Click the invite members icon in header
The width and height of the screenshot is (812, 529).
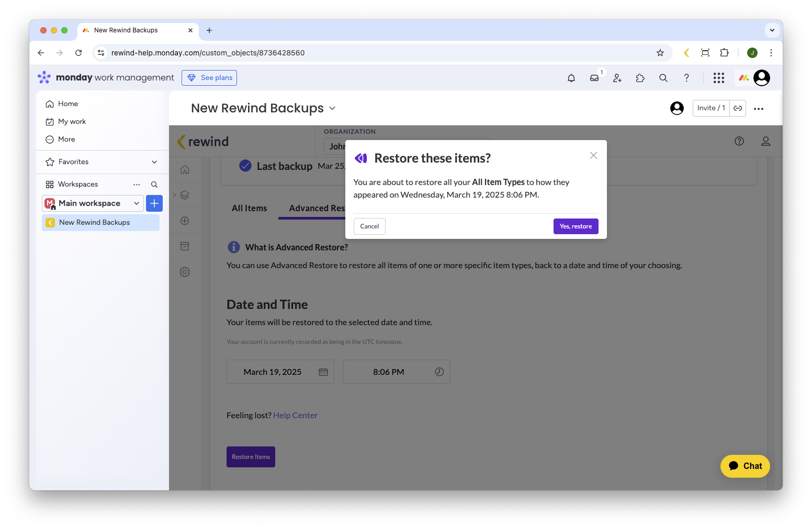pyautogui.click(x=617, y=78)
